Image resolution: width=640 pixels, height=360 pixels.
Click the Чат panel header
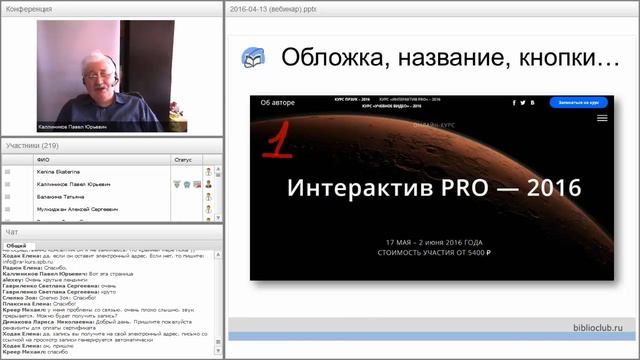pos(112,232)
